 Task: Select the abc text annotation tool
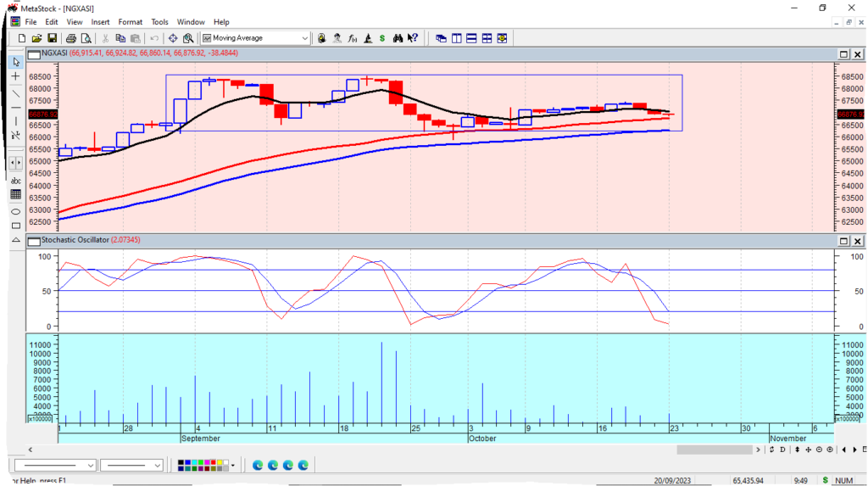click(15, 181)
